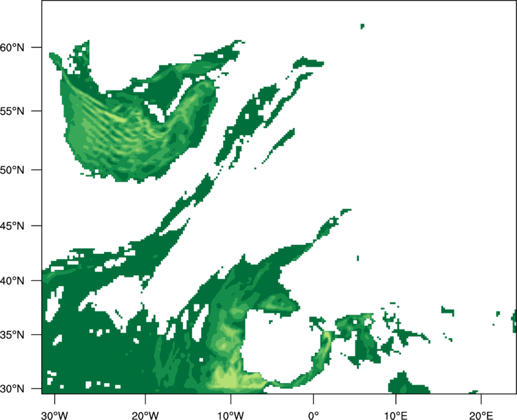This screenshot has height=420, width=517.
Task: Click the 40°N latitude label
Action: click(x=12, y=281)
